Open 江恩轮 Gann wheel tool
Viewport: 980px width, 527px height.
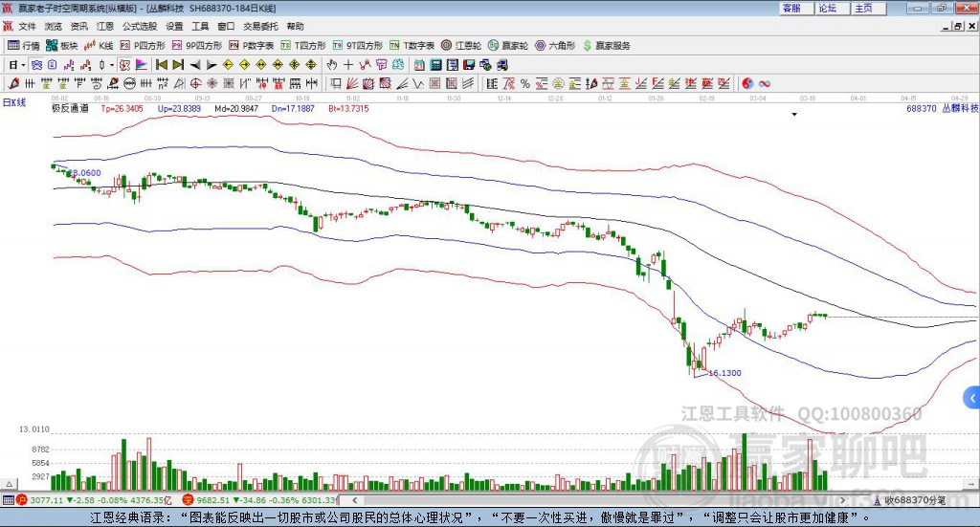(461, 46)
